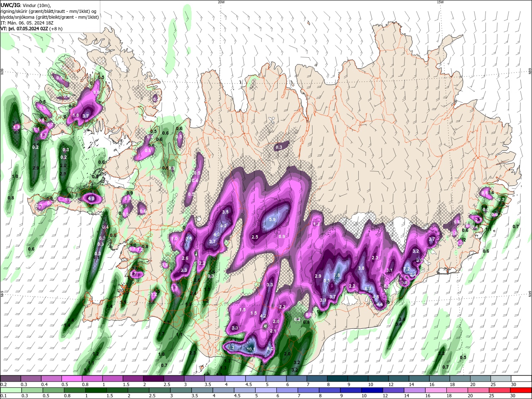Click the light grey swatch between 25 and 30, upper legend
The height and width of the screenshot is (399, 532).
click(x=501, y=379)
